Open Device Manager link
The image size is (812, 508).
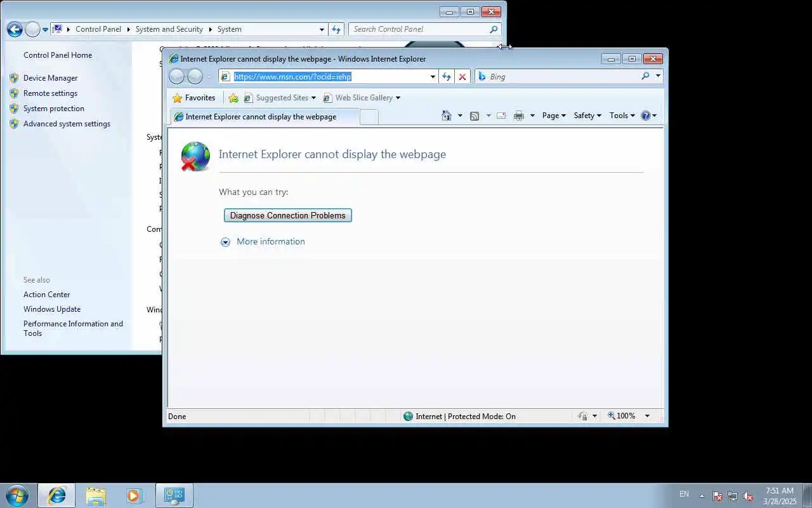(51, 78)
